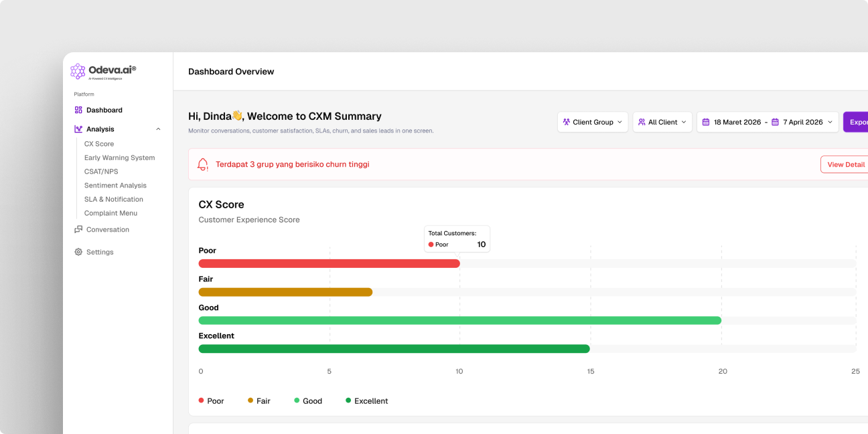Click the Dashboard Overview title
The width and height of the screenshot is (868, 434).
231,72
